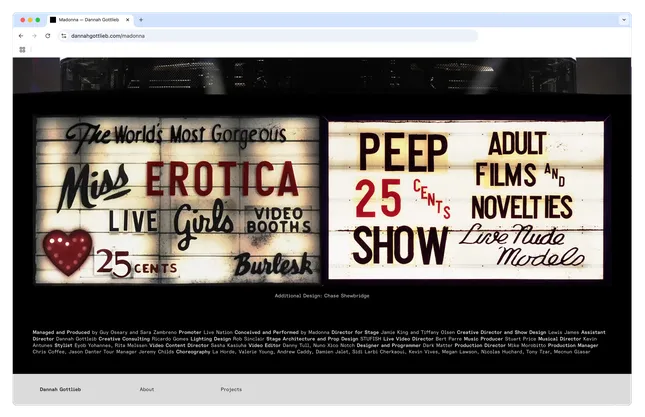Open the Dannah Gottlieb footer link
The image size is (645, 417).
(60, 389)
